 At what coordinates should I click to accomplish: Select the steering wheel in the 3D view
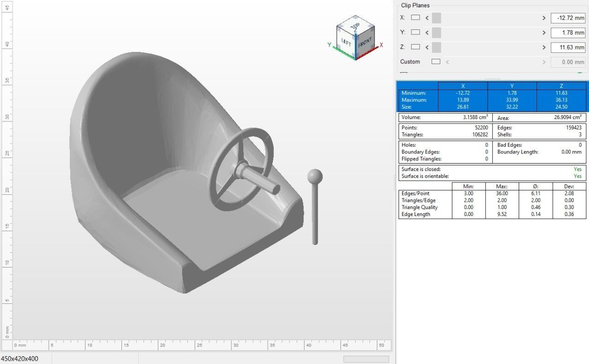[x=242, y=169]
